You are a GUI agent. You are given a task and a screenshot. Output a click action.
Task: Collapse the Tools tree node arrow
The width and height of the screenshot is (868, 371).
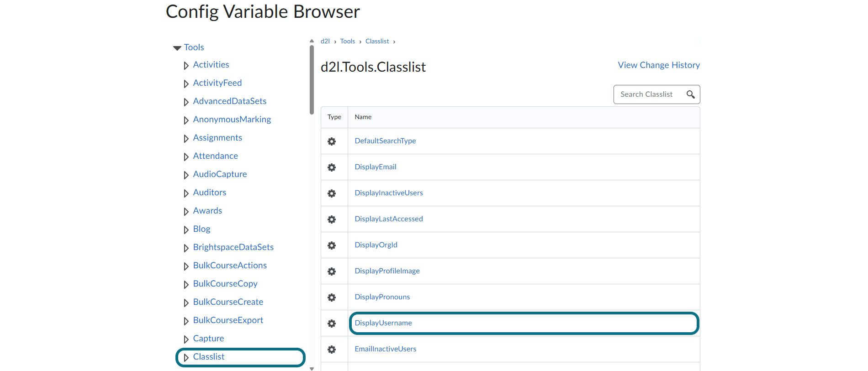tap(177, 48)
